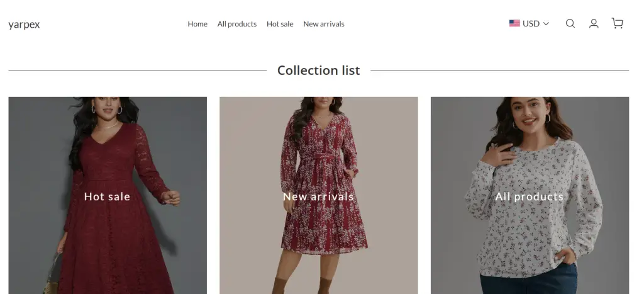Click the US flag icon

[514, 23]
